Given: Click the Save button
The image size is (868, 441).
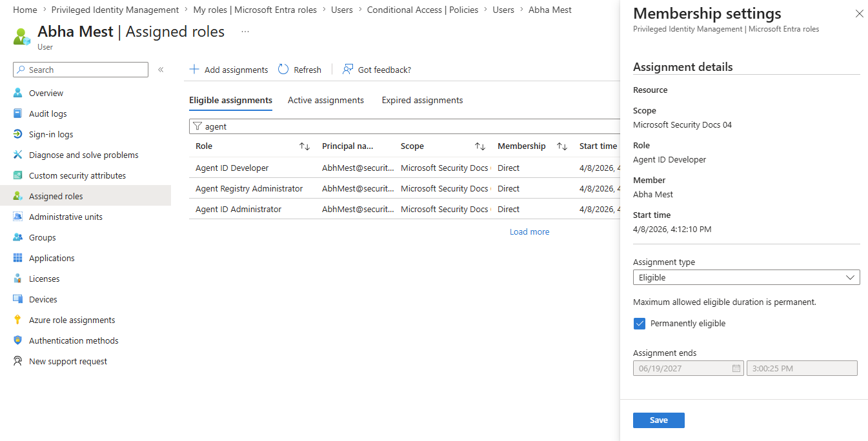Looking at the screenshot, I should (659, 420).
